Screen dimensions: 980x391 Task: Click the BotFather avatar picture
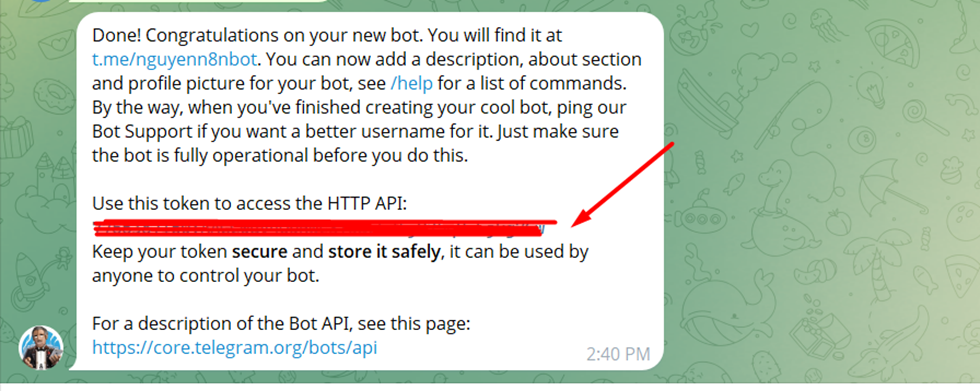click(x=41, y=348)
